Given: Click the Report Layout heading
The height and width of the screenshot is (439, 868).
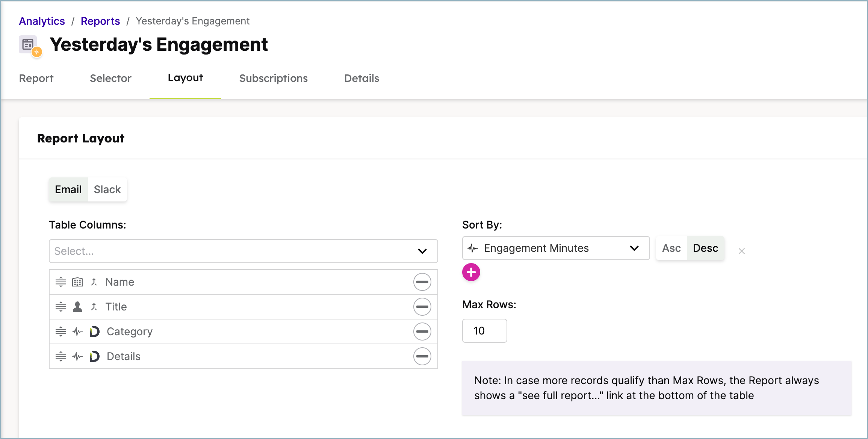Looking at the screenshot, I should click(x=81, y=138).
